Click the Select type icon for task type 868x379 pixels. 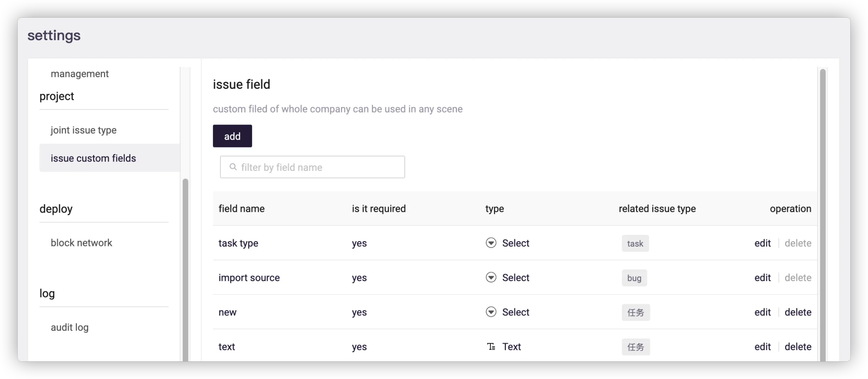pos(491,243)
